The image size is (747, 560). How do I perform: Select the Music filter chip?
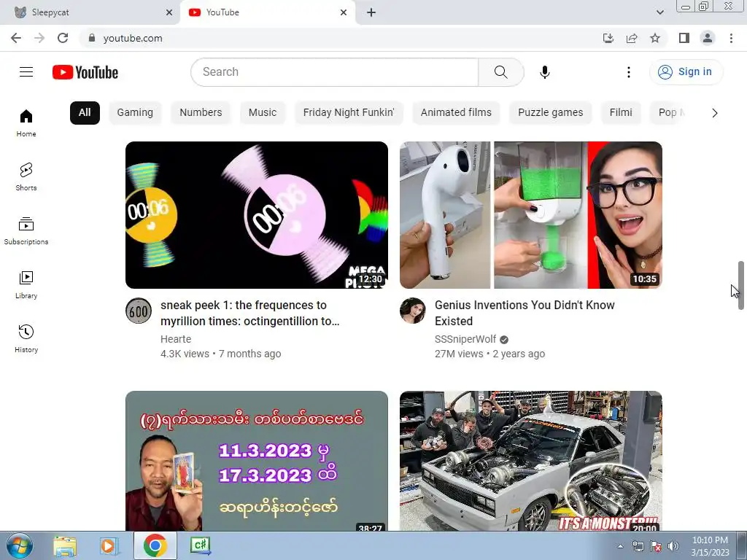pos(263,113)
